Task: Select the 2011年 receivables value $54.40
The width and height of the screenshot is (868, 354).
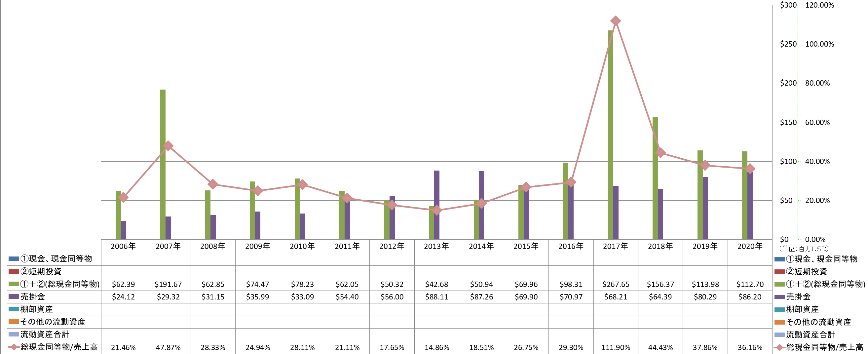Action: [x=347, y=297]
